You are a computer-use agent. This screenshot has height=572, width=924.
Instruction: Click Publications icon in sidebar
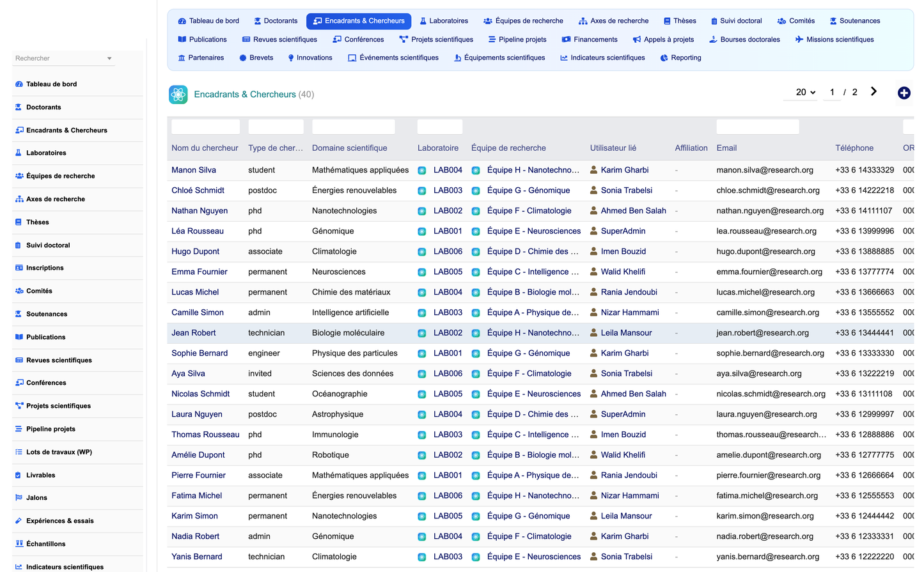click(x=19, y=337)
